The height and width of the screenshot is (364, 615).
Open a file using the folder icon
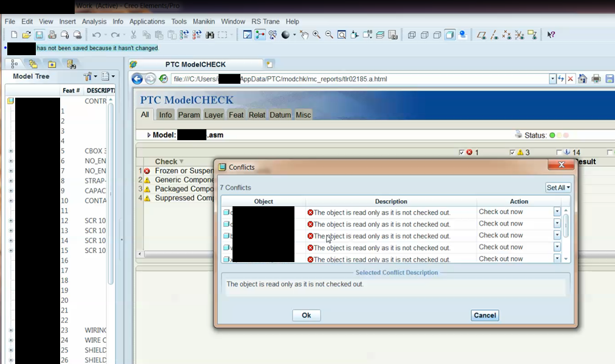click(26, 35)
